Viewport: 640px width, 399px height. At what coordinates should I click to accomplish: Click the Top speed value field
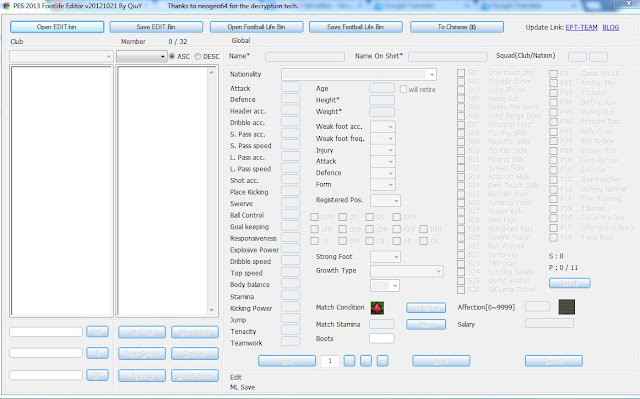[x=290, y=272]
